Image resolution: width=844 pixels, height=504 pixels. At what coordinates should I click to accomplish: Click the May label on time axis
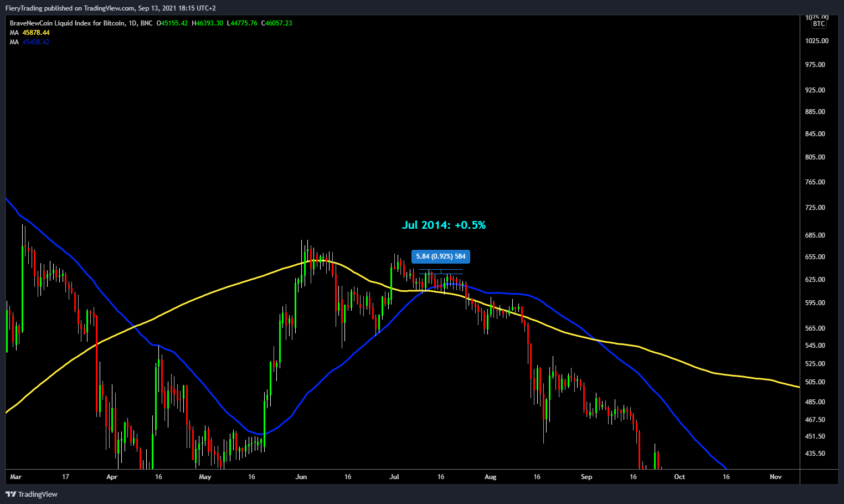click(x=205, y=477)
